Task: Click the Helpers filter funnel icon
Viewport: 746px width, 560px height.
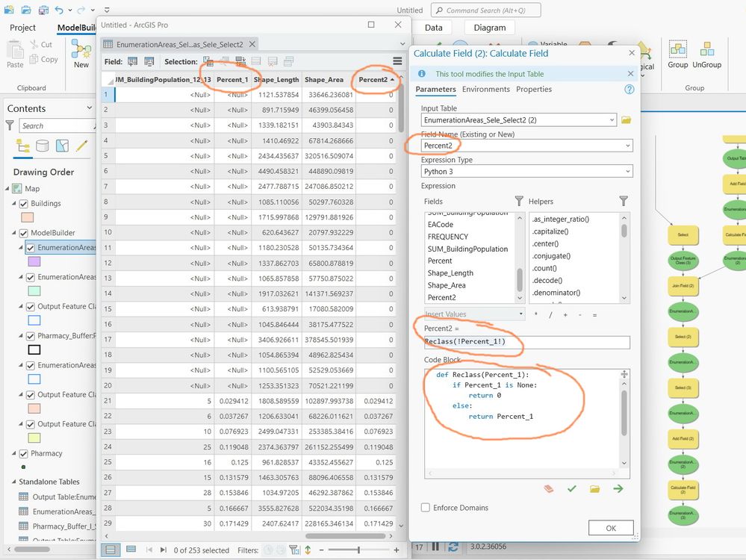Action: tap(624, 202)
